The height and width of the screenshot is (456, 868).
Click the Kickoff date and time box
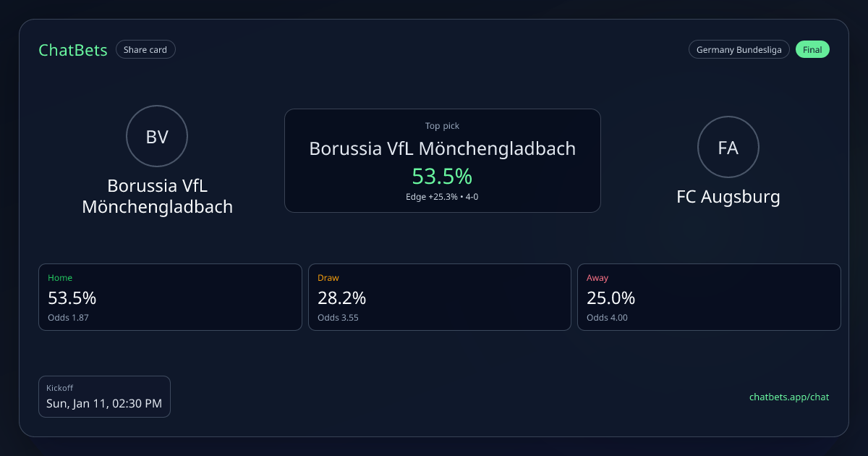click(x=104, y=397)
